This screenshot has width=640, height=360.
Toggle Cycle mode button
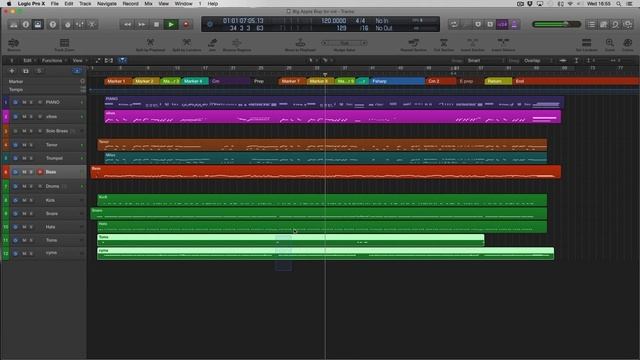coord(453,24)
